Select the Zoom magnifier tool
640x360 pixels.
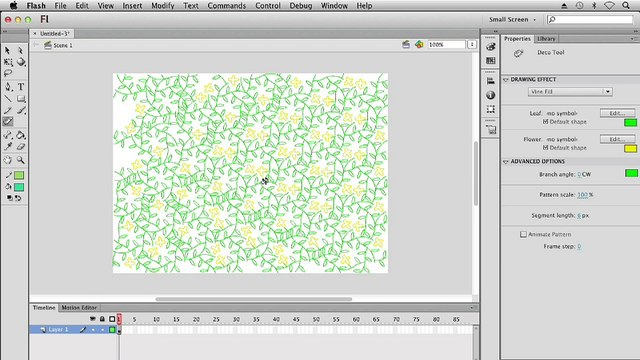pyautogui.click(x=21, y=160)
